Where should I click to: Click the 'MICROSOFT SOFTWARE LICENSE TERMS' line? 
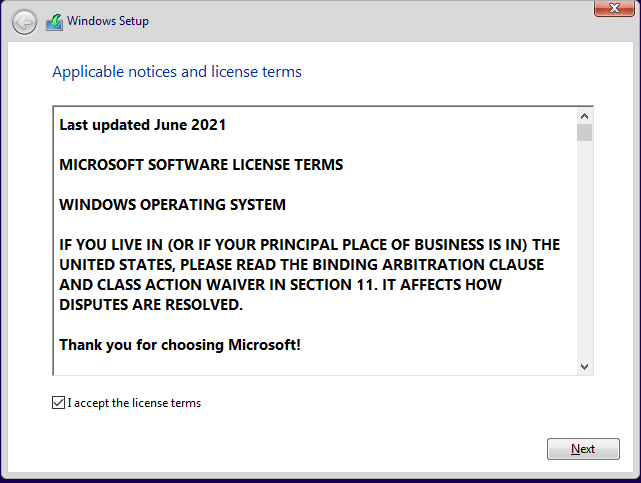(201, 165)
